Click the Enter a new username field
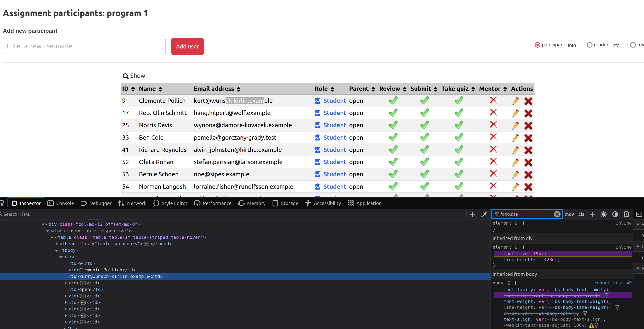The height and width of the screenshot is (329, 644). click(84, 46)
